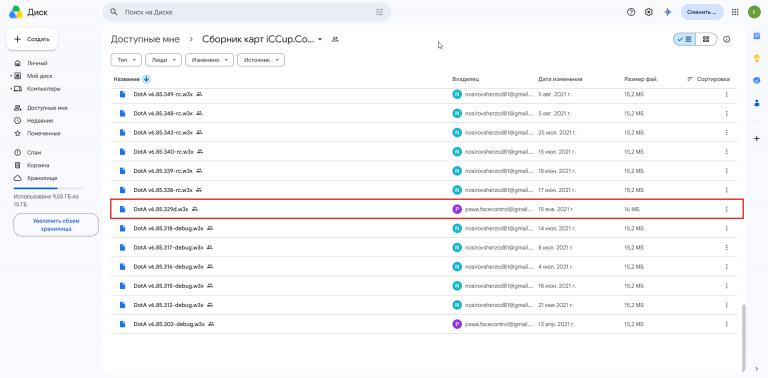Open search options slider icon in search bar
The image size is (768, 378).
tap(380, 12)
